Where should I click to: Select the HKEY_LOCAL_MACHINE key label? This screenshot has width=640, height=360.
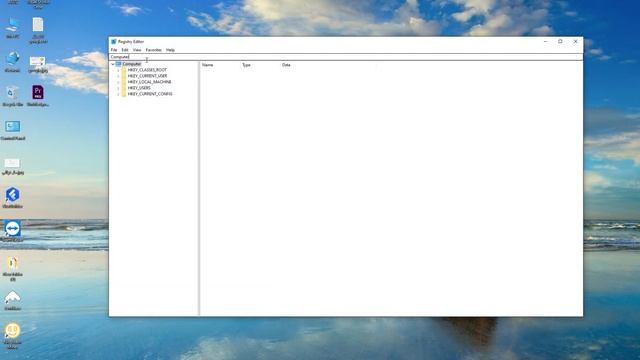tap(149, 82)
